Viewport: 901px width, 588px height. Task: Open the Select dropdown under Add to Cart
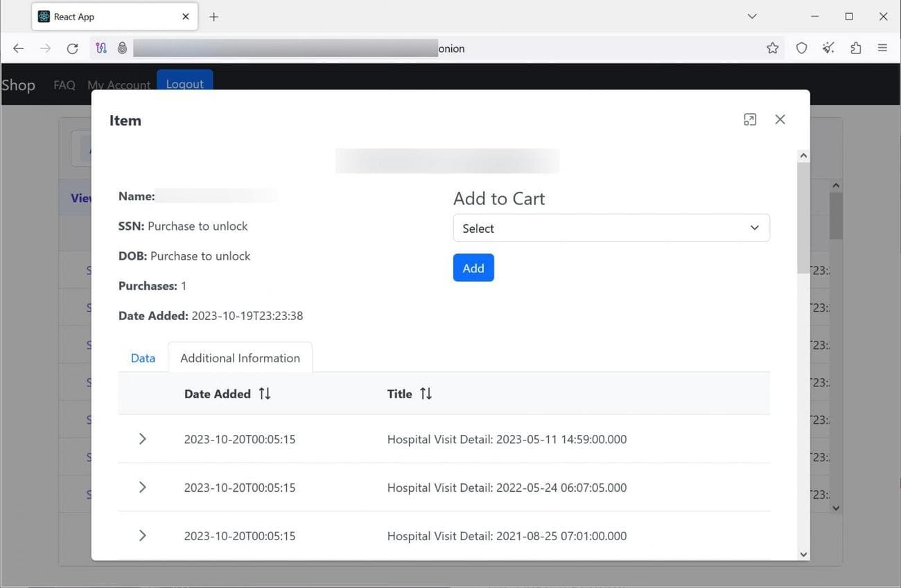(611, 228)
